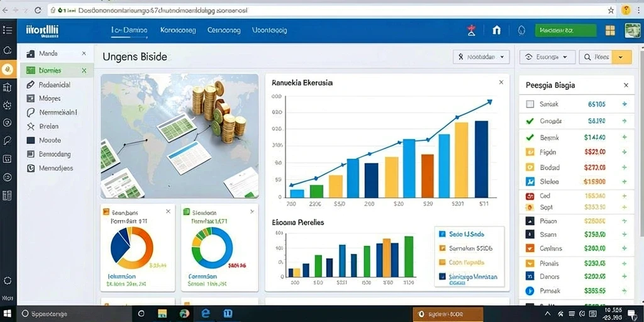
Task: Click the green button in the header
Action: (x=565, y=30)
